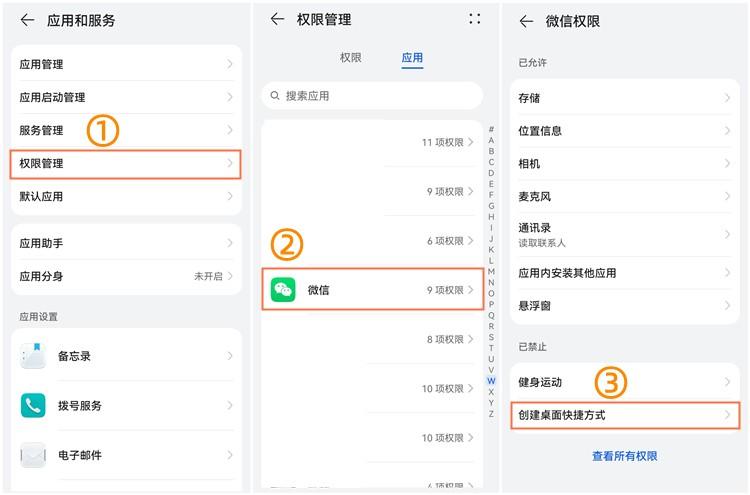Expand 创建桌面快捷方式 permission chevron

pyautogui.click(x=727, y=415)
